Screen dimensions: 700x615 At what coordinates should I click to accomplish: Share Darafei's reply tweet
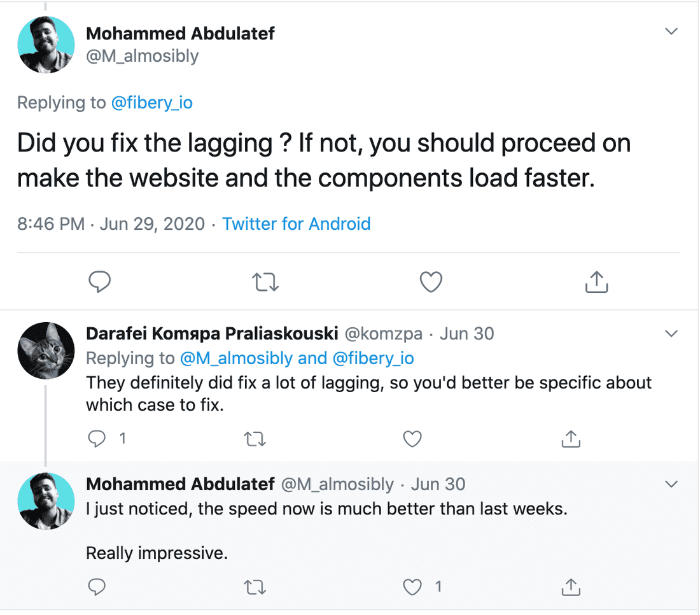pyautogui.click(x=571, y=438)
